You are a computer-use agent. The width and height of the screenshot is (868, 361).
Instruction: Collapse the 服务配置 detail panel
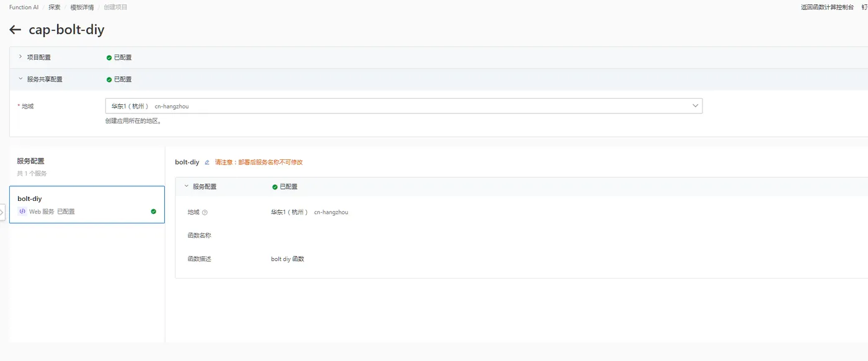(x=186, y=186)
